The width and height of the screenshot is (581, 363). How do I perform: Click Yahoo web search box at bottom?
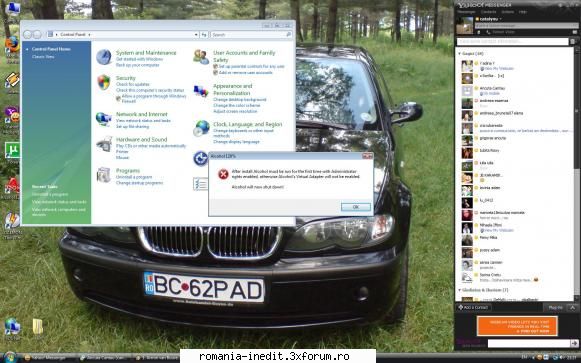(x=529, y=343)
